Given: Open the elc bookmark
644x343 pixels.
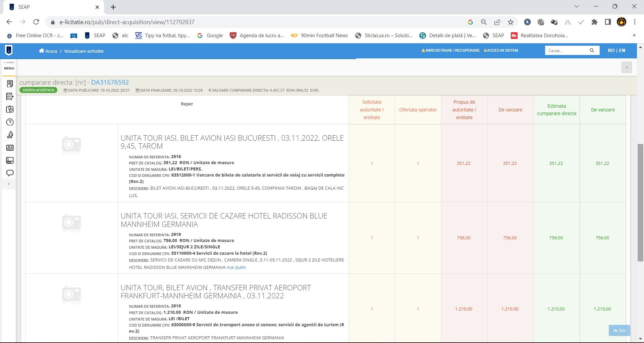Looking at the screenshot, I should [x=120, y=36].
